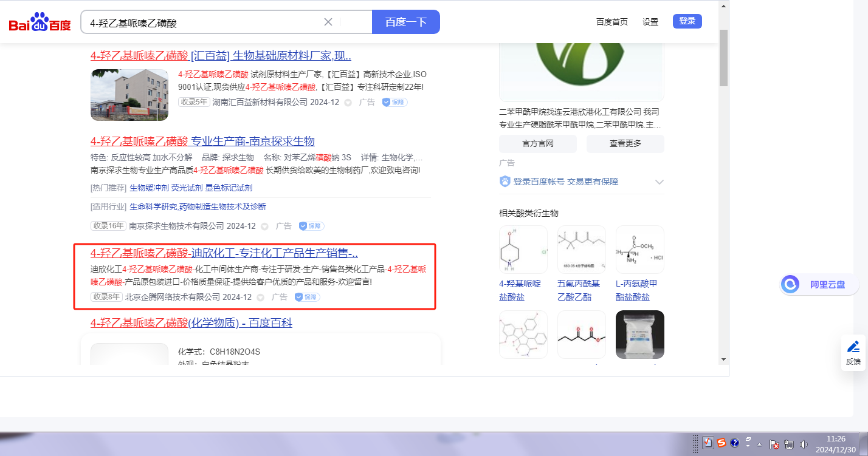Screen dimensions: 868x456
Task: Show hidden tray icons arrow
Action: pyautogui.click(x=760, y=444)
